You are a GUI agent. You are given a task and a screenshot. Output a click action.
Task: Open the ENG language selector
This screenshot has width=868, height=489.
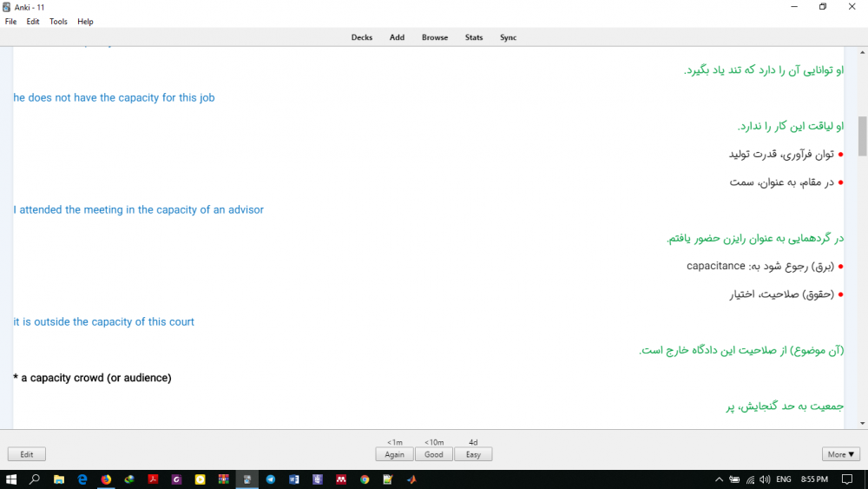pyautogui.click(x=783, y=479)
